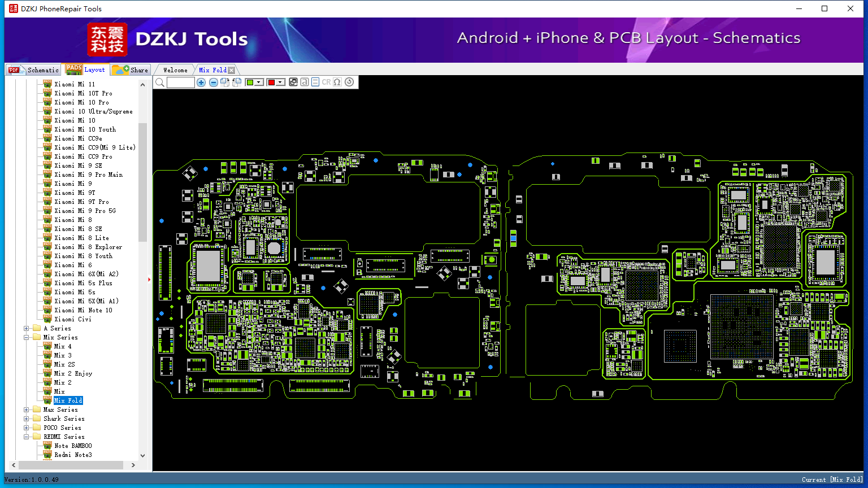
Task: Open the Share tab
Action: (x=130, y=70)
